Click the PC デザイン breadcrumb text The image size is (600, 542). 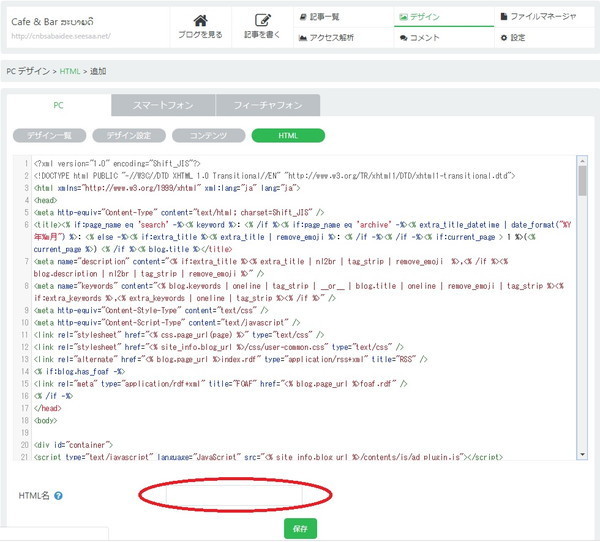[x=28, y=71]
